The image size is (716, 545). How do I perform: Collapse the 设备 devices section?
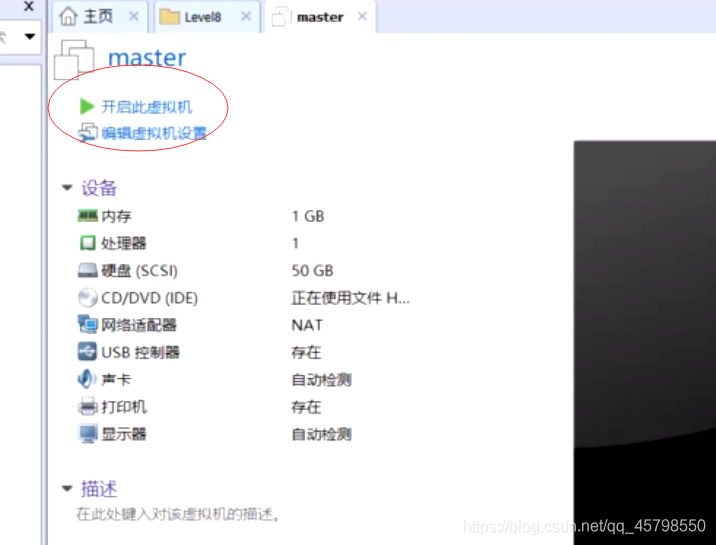click(x=67, y=187)
